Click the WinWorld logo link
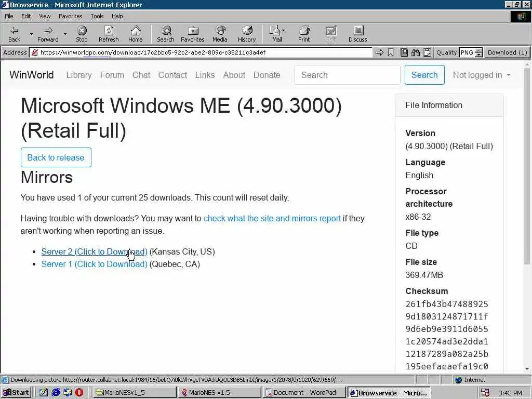532x399 pixels. click(32, 75)
